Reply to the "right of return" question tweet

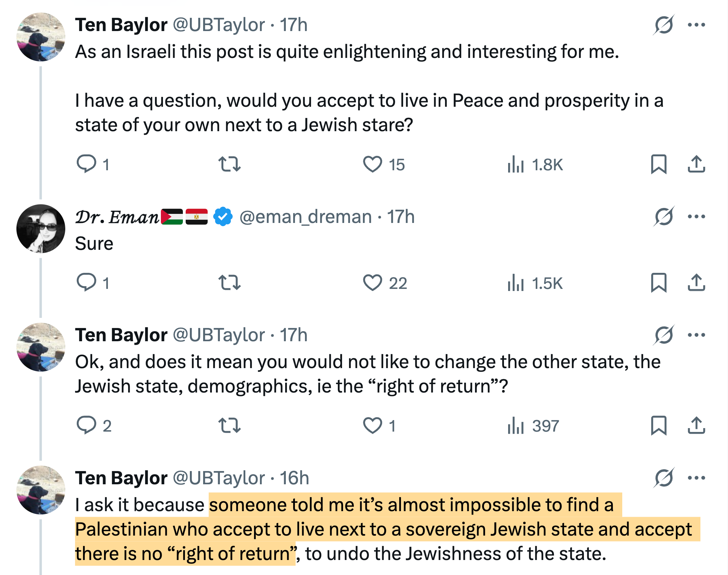pos(86,425)
